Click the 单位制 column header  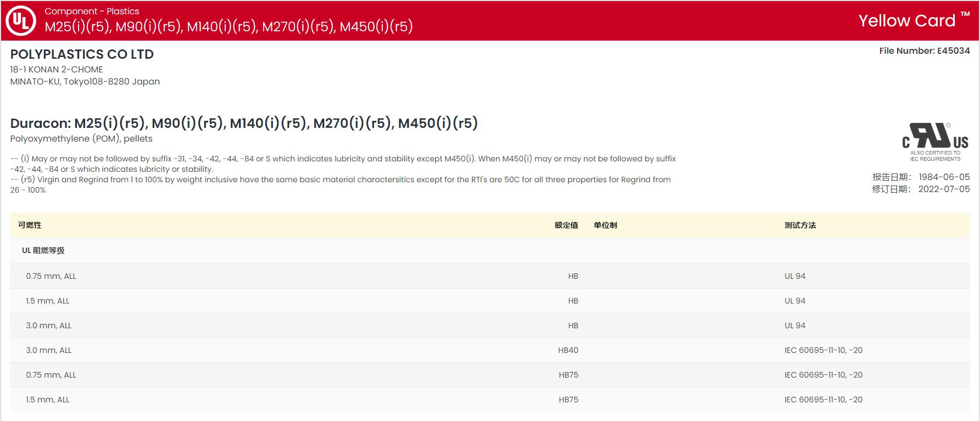click(x=605, y=225)
